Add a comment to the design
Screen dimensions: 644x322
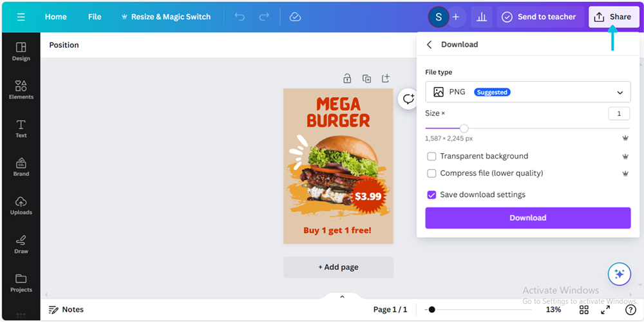(x=408, y=99)
